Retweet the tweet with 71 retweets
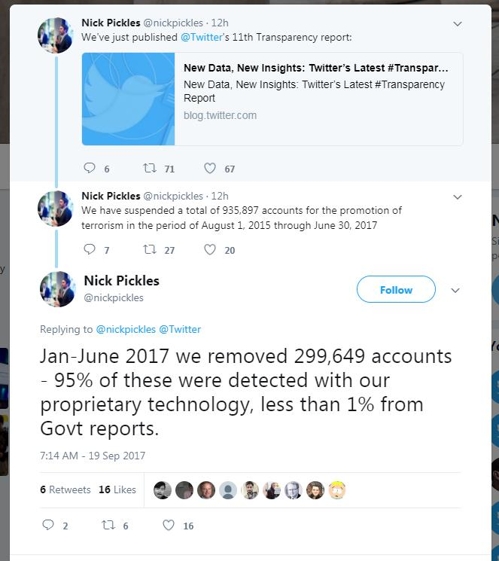The height and width of the screenshot is (561, 499). pos(150,168)
